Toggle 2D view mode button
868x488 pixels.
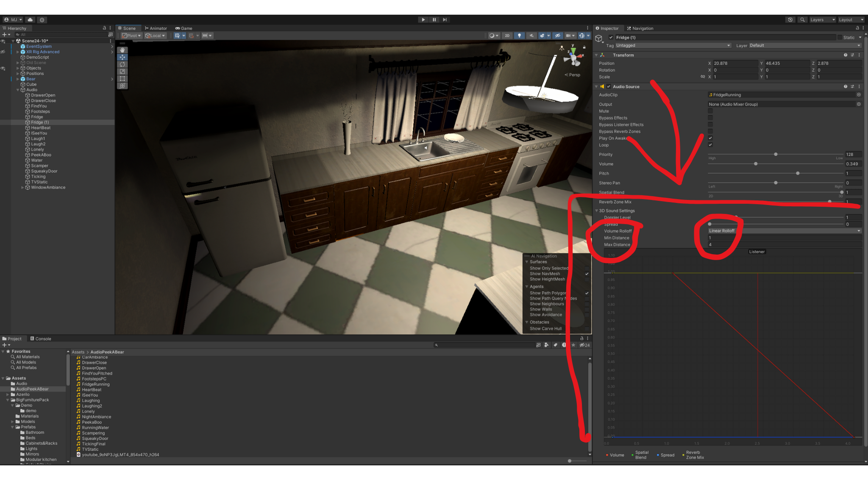click(x=507, y=36)
